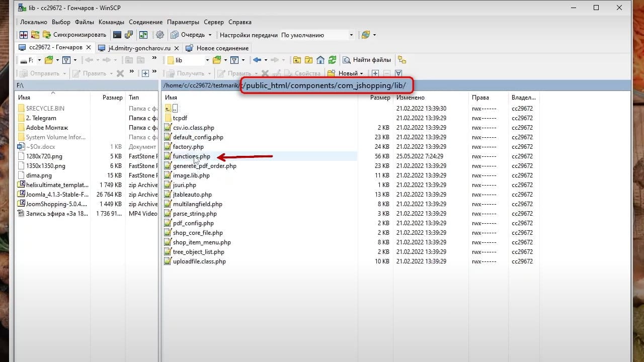
Task: Click the Синхронизировать toolbar button
Action: tap(74, 35)
